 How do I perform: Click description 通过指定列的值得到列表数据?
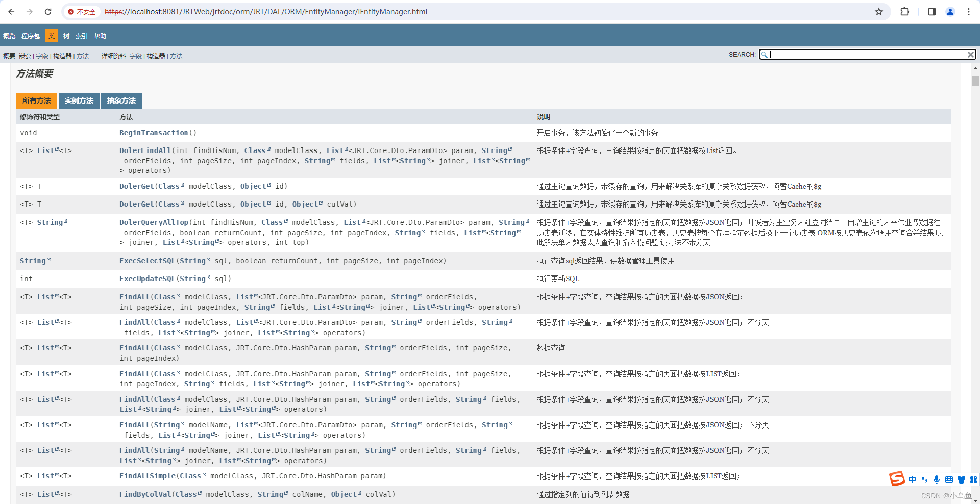583,494
